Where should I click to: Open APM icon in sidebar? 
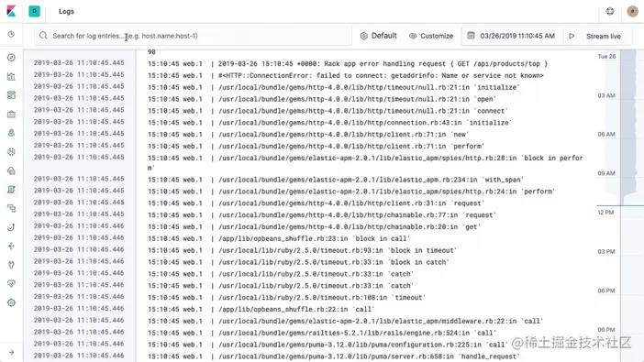11,208
